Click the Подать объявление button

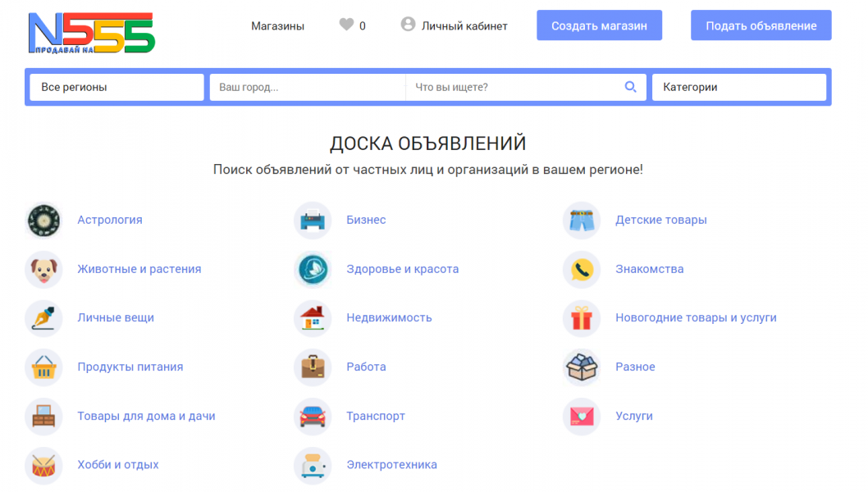coord(761,25)
